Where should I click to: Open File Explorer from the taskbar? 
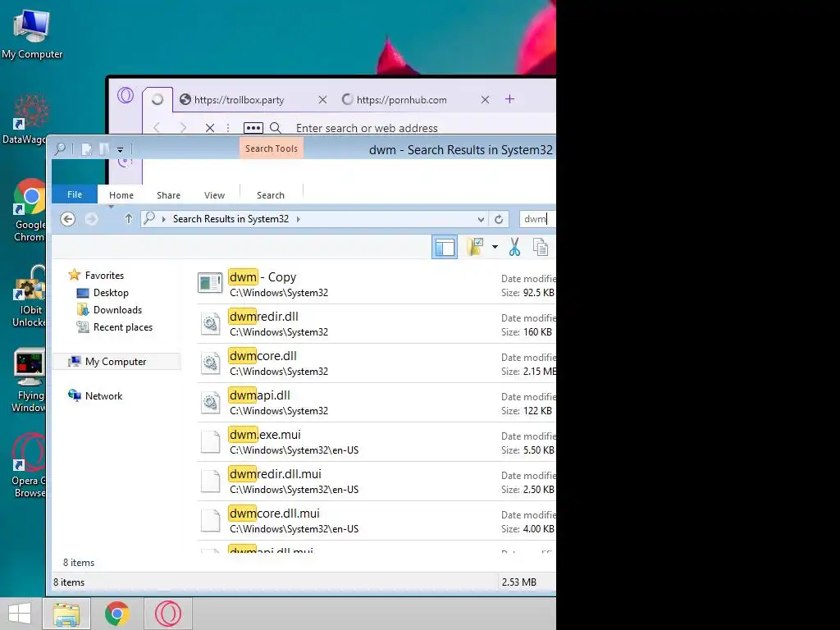click(x=66, y=614)
